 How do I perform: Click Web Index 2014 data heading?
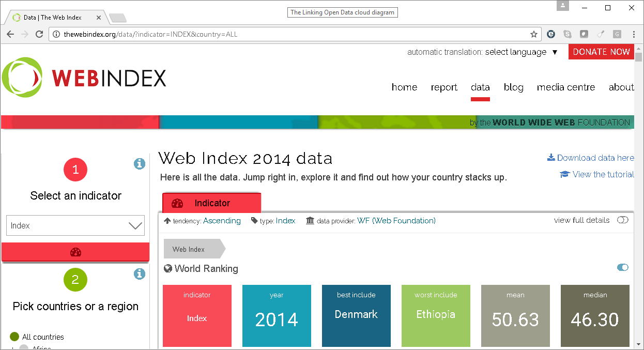(x=246, y=158)
